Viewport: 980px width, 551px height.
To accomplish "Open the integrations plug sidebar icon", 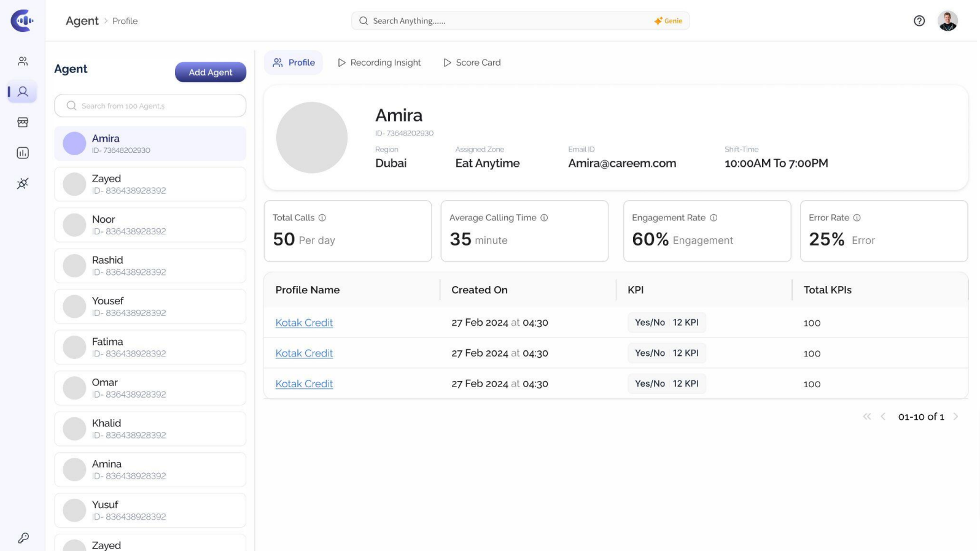I will [x=23, y=183].
